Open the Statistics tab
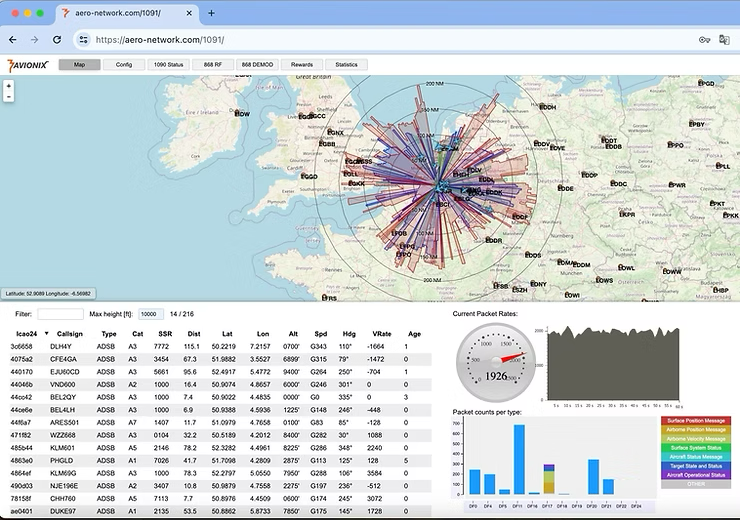The image size is (740, 520). [347, 65]
